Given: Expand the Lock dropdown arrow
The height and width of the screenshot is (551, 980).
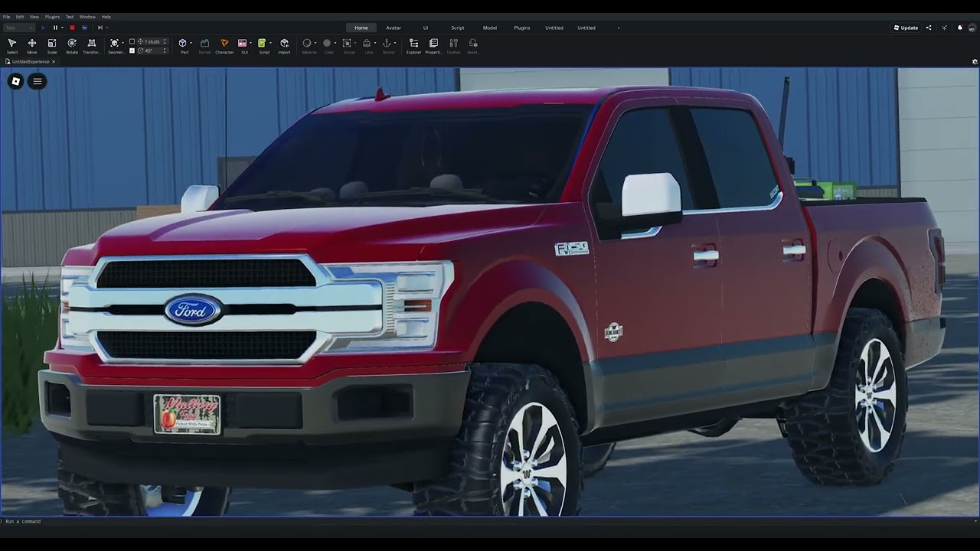Looking at the screenshot, I should coord(375,44).
